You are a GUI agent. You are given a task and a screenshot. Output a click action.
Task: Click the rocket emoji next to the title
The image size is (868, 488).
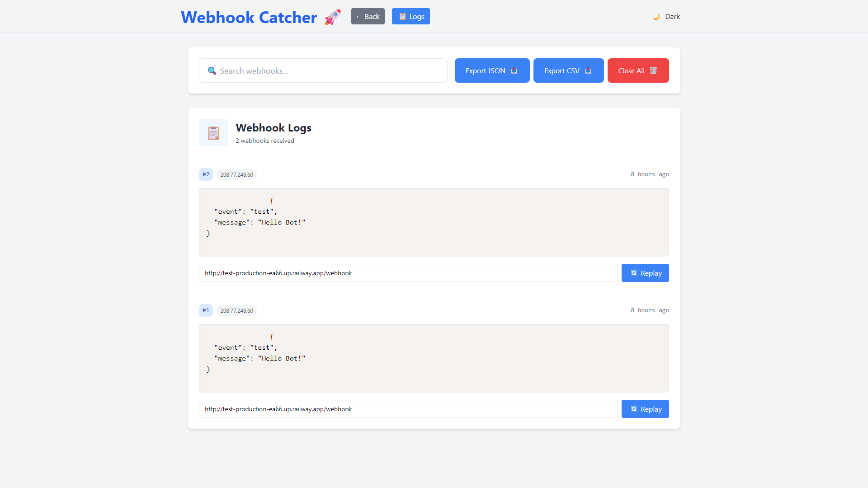pyautogui.click(x=332, y=17)
